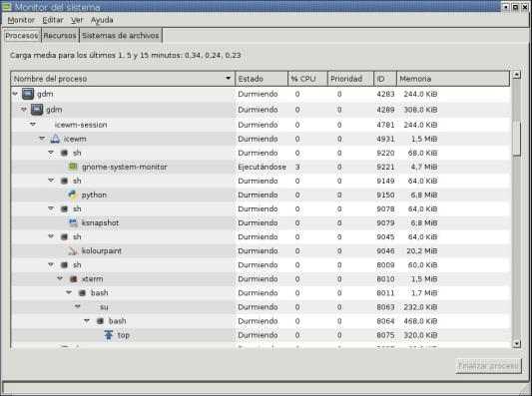Click the load average text line
The height and width of the screenshot is (396, 532).
125,55
